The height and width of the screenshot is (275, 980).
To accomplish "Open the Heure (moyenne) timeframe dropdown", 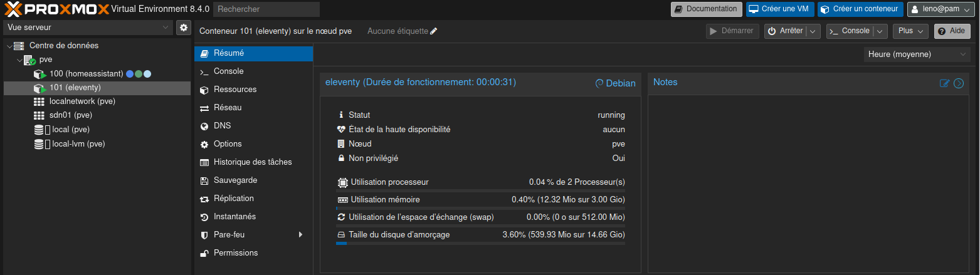I will coord(917,54).
